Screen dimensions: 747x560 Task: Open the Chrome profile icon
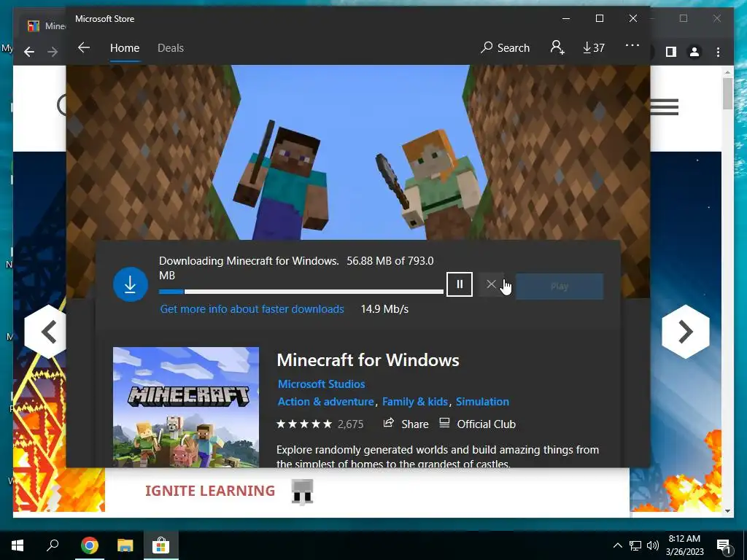tap(694, 52)
